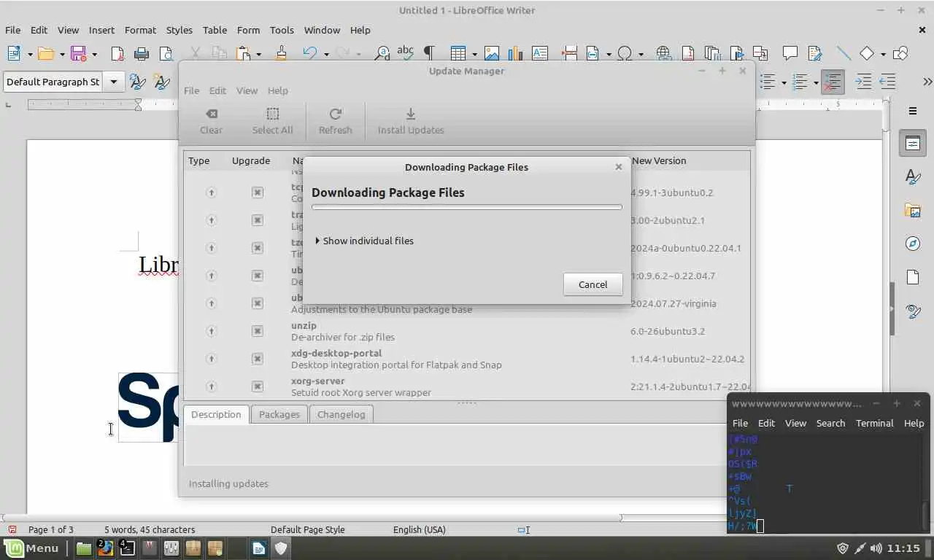Click the Insert Field icon
934x560 pixels.
tap(593, 53)
